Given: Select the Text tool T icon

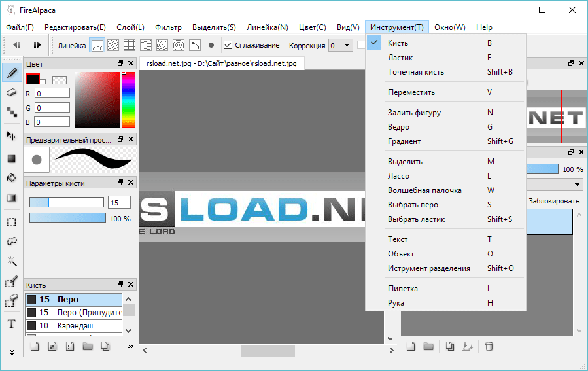Looking at the screenshot, I should click(12, 324).
